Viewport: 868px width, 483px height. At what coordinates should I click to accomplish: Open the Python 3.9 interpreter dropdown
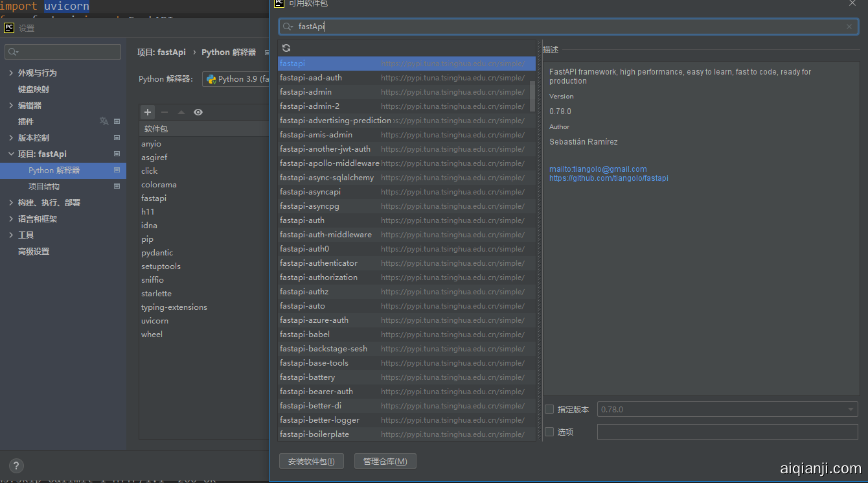[236, 79]
